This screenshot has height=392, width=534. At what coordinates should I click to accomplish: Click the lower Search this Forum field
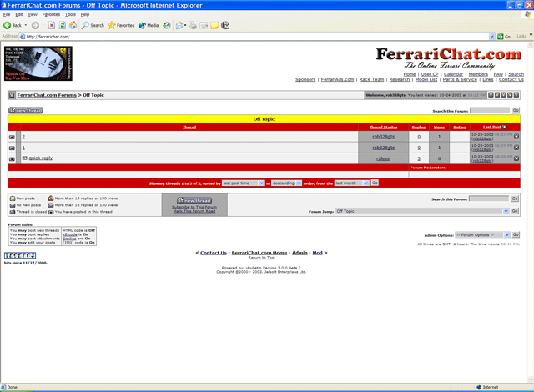[x=489, y=199]
